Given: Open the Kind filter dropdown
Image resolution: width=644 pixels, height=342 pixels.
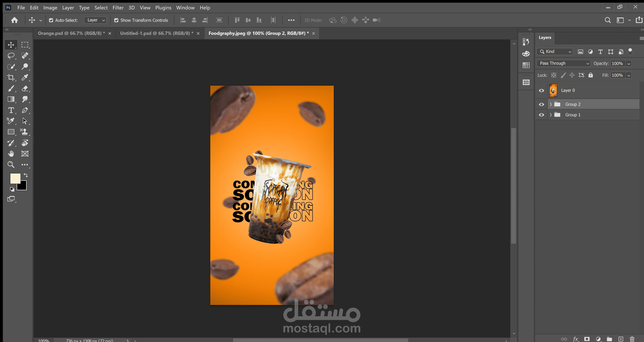Looking at the screenshot, I should tap(555, 51).
